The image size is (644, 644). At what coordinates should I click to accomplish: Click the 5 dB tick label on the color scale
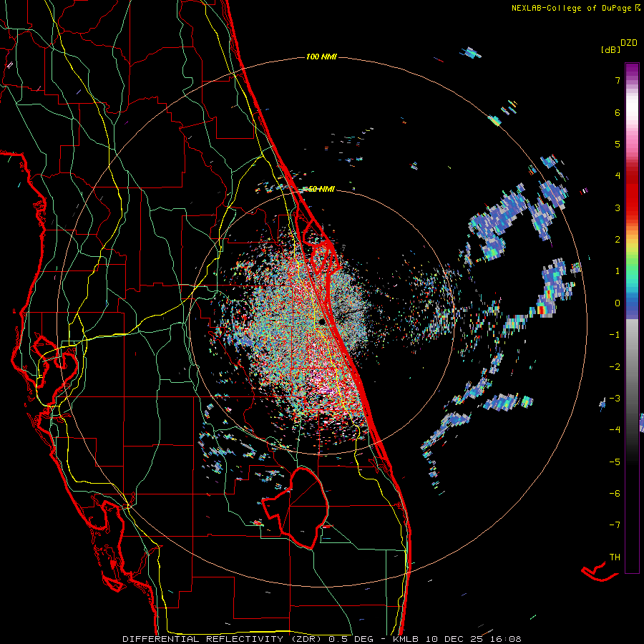click(618, 144)
